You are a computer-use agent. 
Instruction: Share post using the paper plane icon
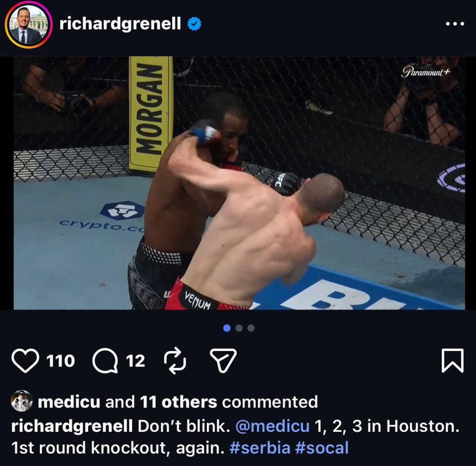click(223, 360)
